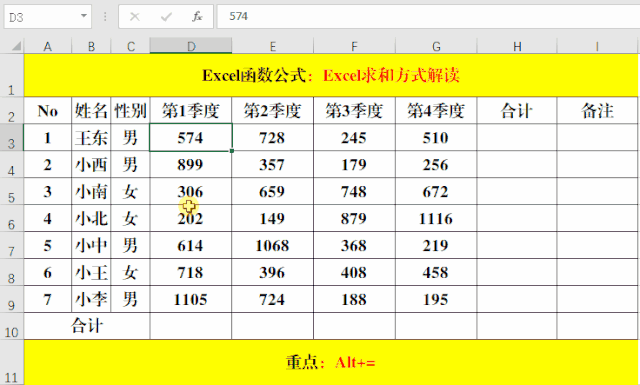Image resolution: width=640 pixels, height=385 pixels.
Task: Click the '第4季度' header cell
Action: 436,111
